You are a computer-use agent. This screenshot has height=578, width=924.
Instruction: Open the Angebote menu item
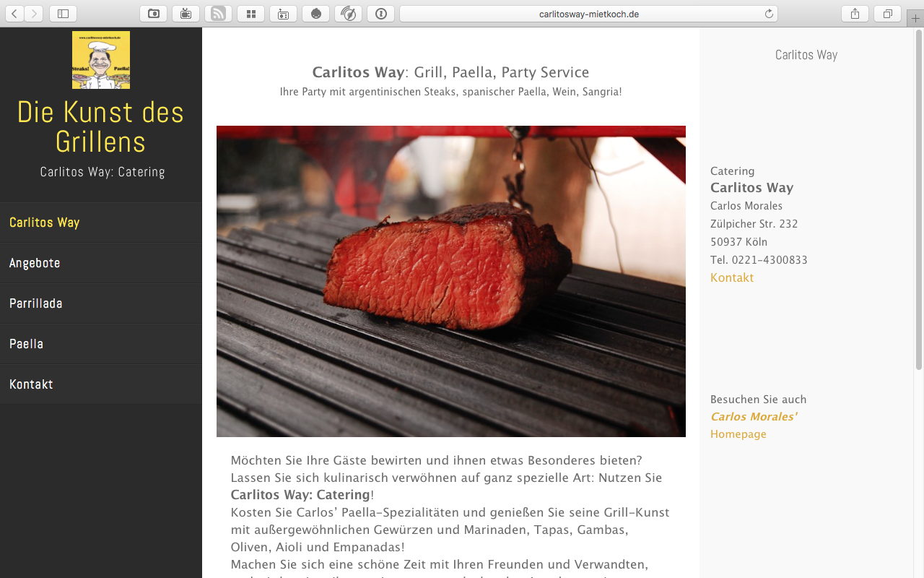click(x=101, y=263)
